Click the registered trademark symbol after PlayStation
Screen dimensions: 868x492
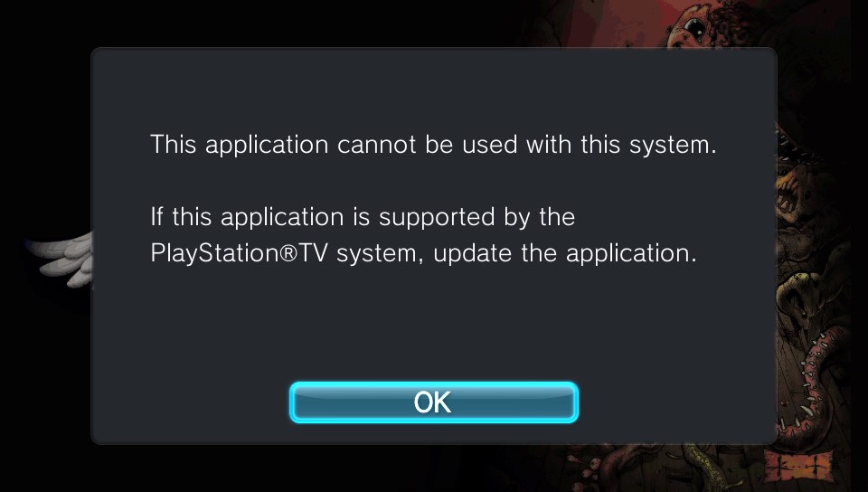[291, 253]
